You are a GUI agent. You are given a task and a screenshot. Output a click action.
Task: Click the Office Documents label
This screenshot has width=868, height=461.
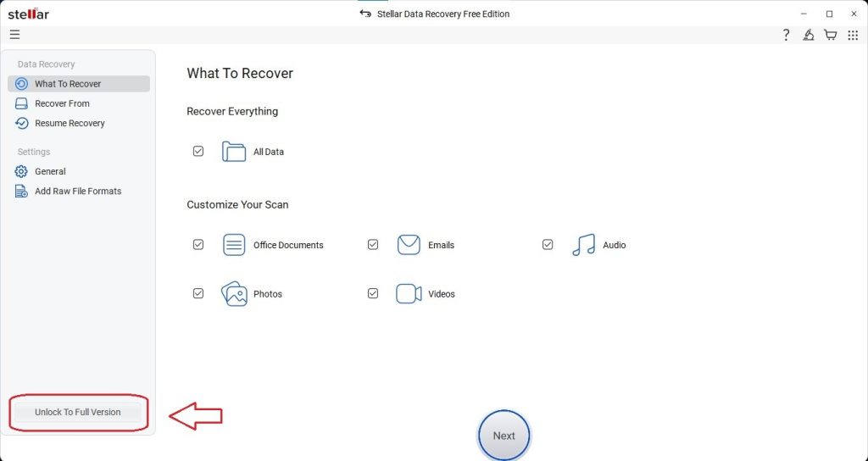[x=288, y=245]
